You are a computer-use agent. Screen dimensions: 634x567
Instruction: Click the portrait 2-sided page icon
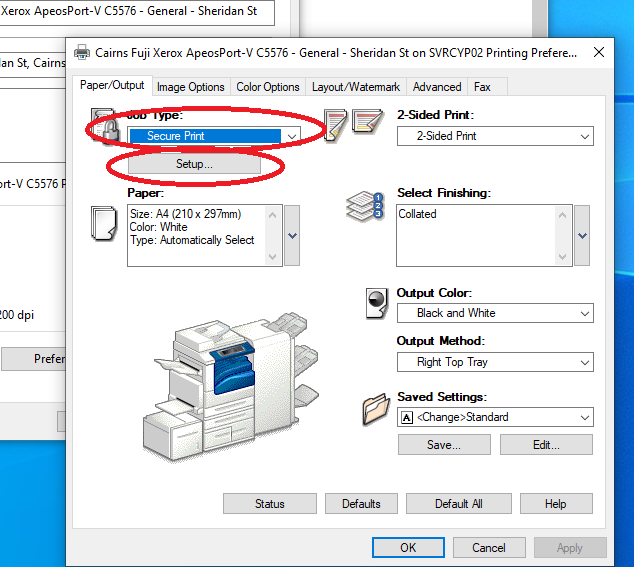(335, 125)
